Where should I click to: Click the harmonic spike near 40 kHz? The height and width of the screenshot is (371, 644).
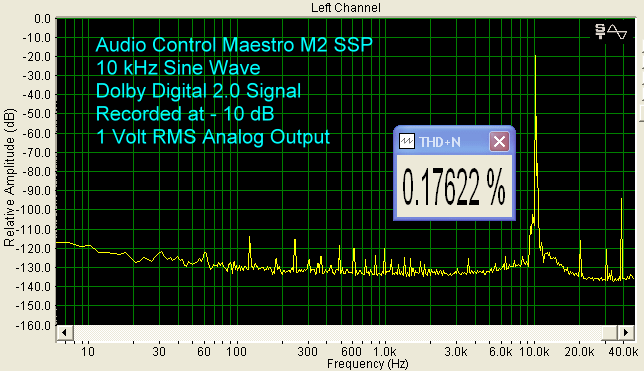click(x=621, y=199)
